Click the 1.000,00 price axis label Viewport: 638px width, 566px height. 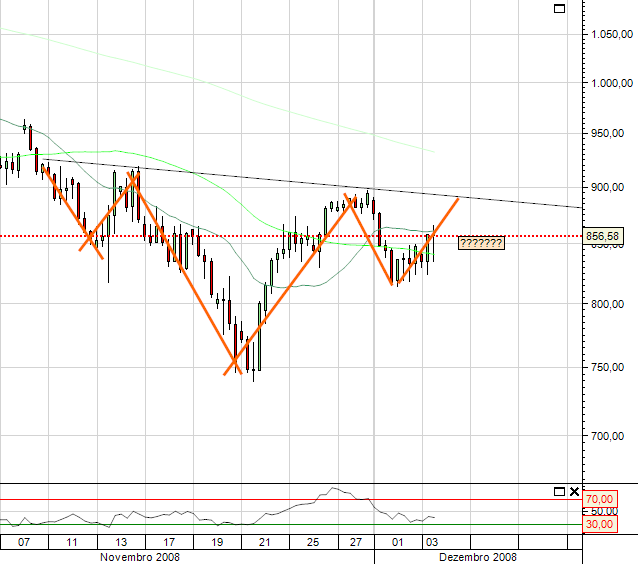[x=612, y=83]
